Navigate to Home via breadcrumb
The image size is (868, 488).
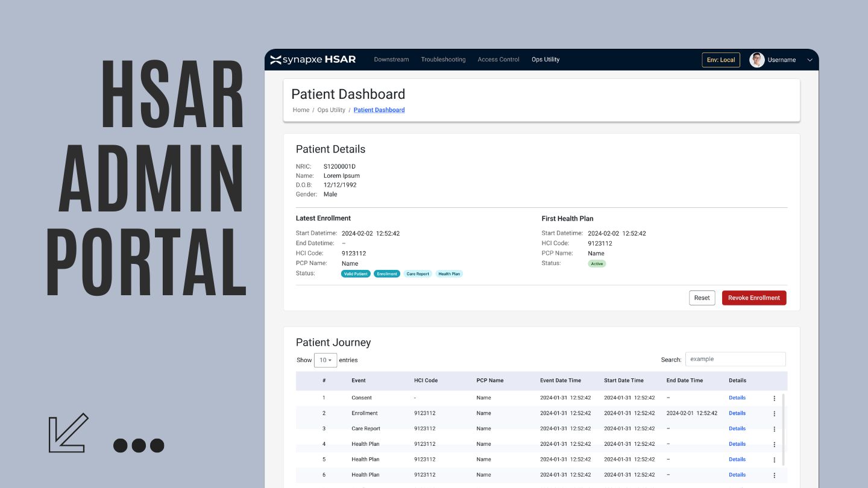click(301, 110)
